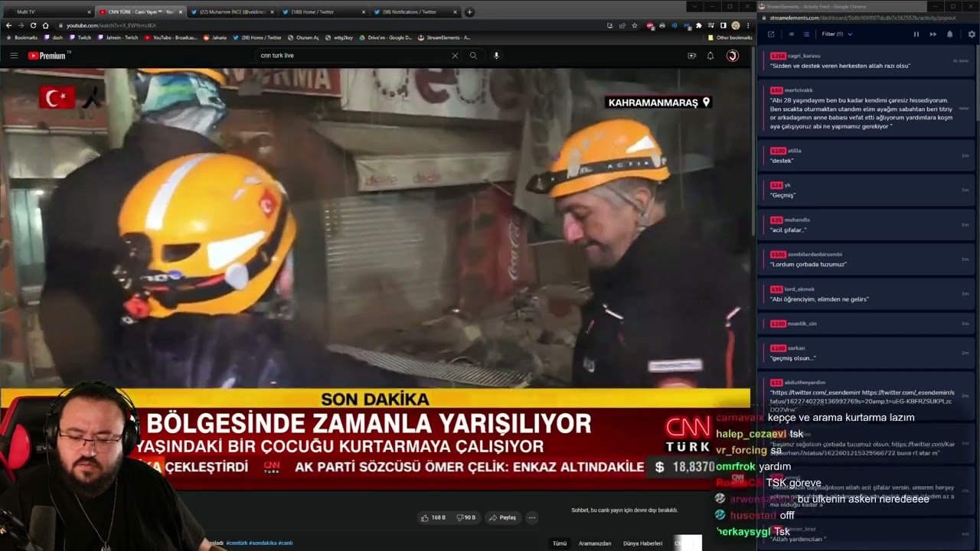
Task: Select lord_ekmek donation entry
Action: [x=867, y=294]
